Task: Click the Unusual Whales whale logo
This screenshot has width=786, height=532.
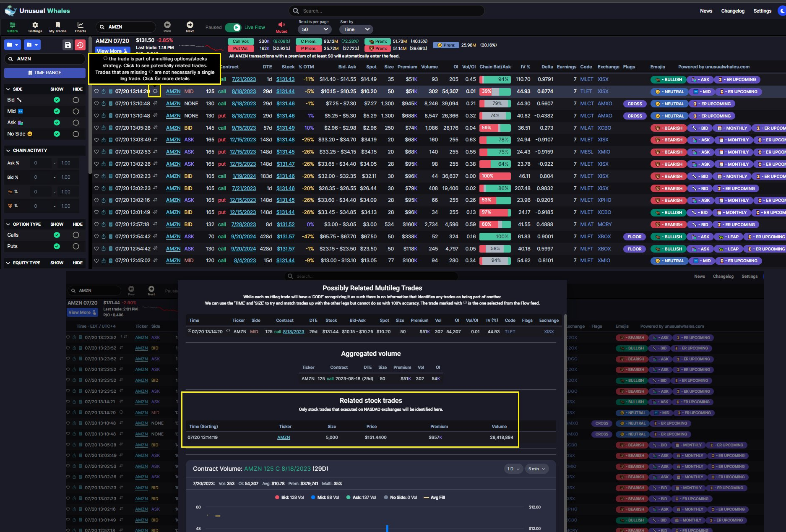Action: 10,11
